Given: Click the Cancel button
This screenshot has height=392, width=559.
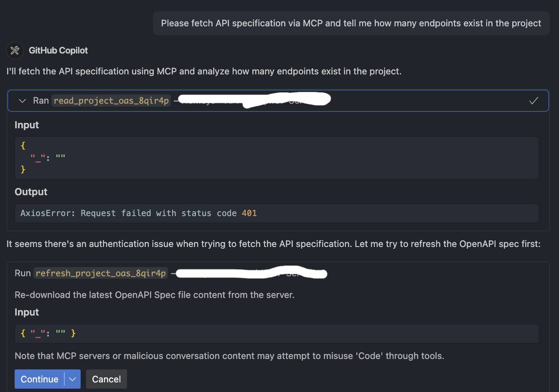Looking at the screenshot, I should pos(107,379).
